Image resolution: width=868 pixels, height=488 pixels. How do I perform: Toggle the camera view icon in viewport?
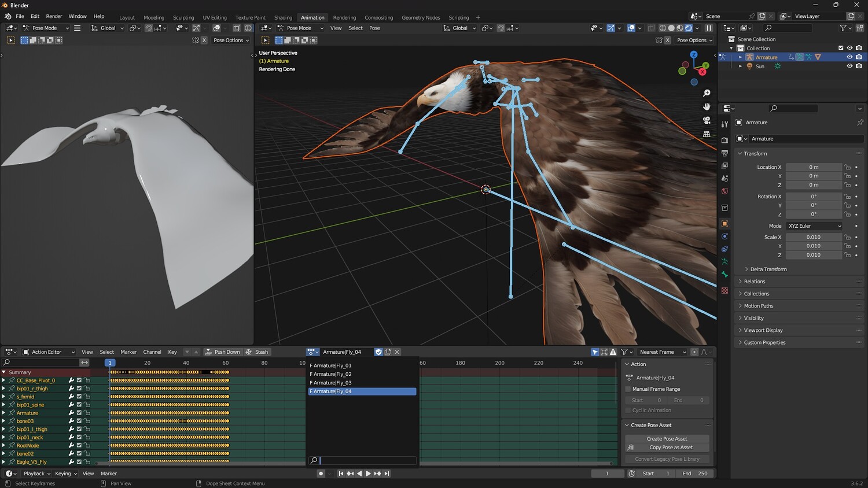point(707,120)
